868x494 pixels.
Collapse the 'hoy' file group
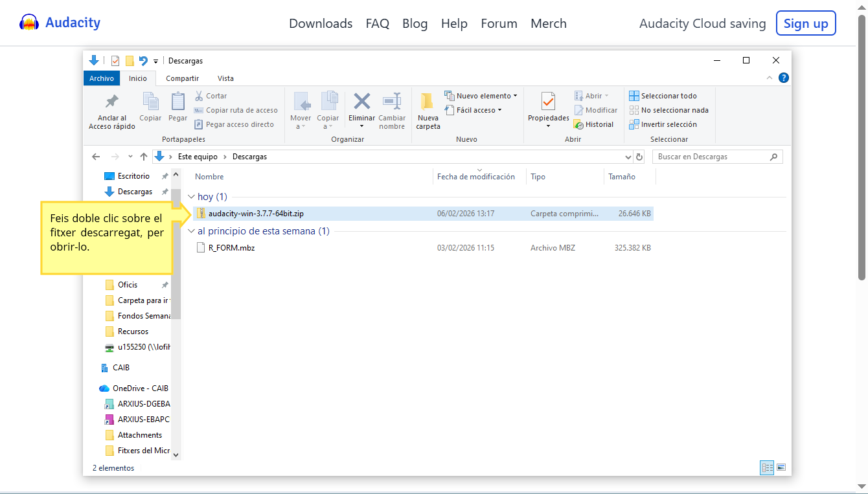click(191, 197)
